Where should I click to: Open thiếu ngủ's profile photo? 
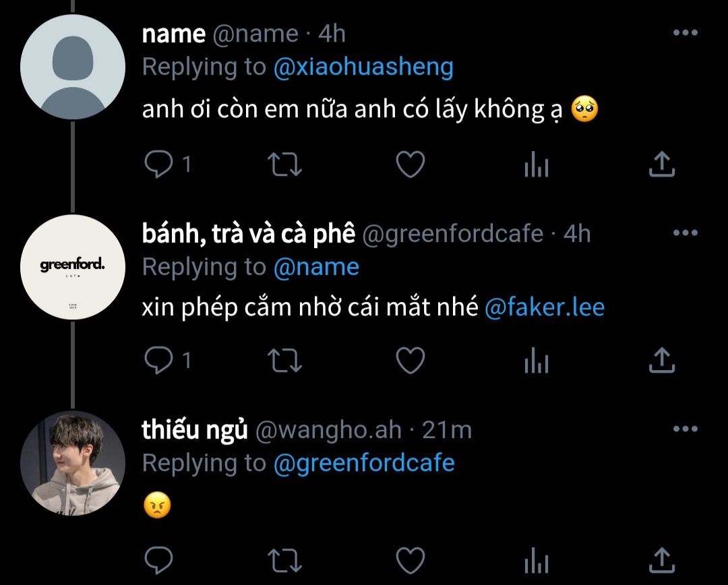[73, 463]
